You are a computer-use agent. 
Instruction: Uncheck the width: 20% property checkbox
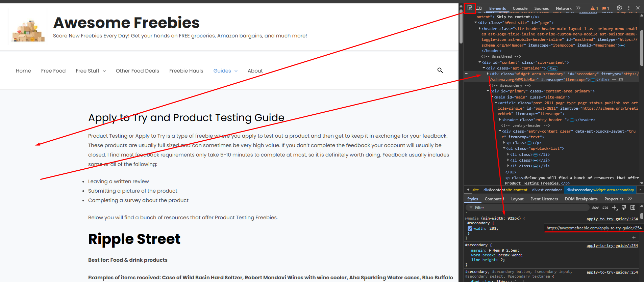[470, 228]
